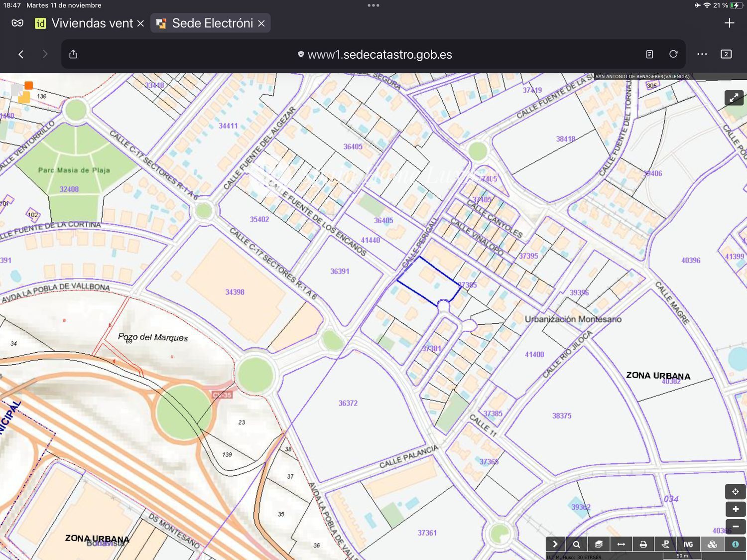
Task: Center map with the crosshair locate button
Action: coord(735,492)
